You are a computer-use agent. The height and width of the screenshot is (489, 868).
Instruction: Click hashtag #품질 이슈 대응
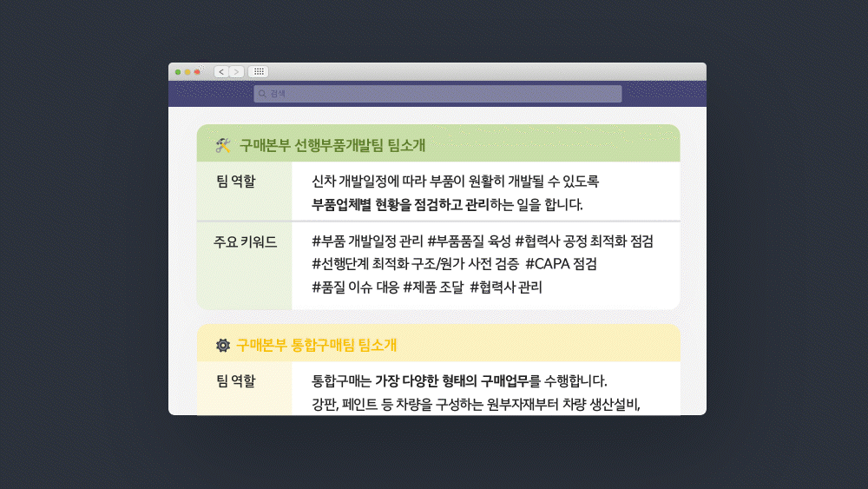(x=355, y=287)
